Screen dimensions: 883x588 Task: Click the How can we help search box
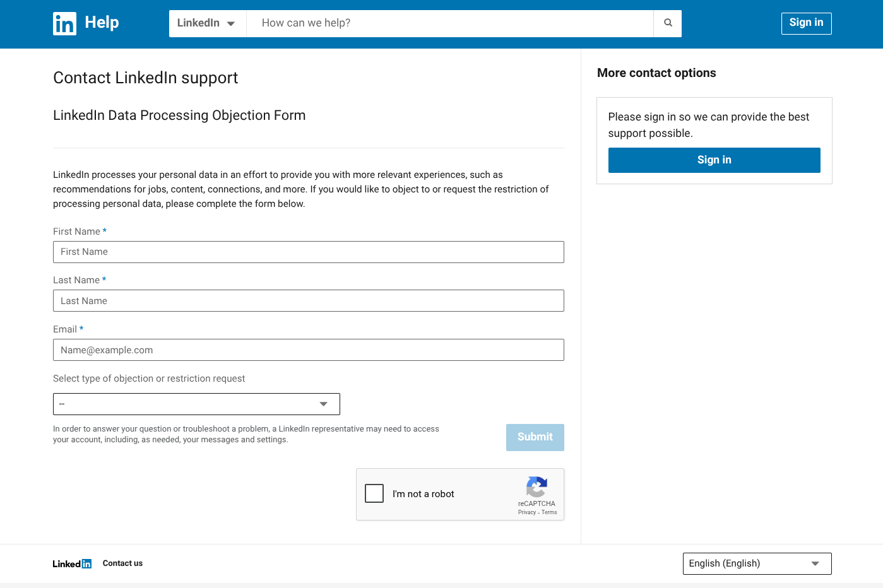[x=449, y=23]
